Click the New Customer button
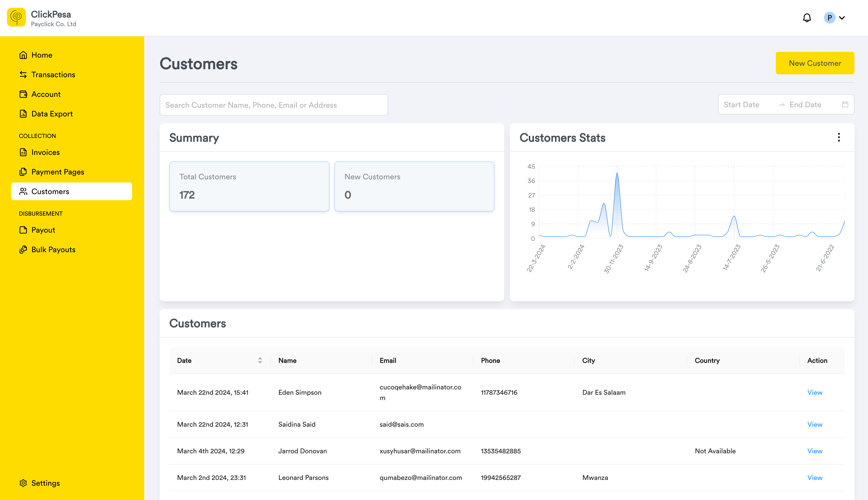Viewport: 868px width, 500px height. click(x=815, y=63)
